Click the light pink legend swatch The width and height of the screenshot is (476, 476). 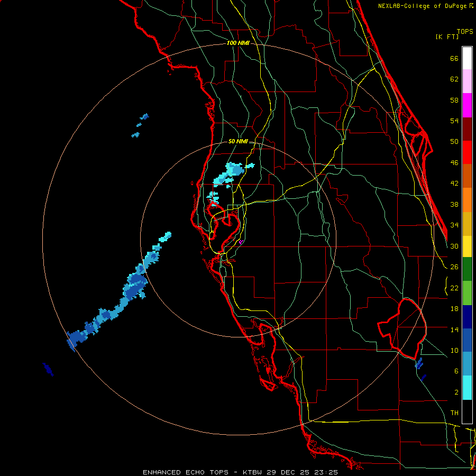coord(467,81)
